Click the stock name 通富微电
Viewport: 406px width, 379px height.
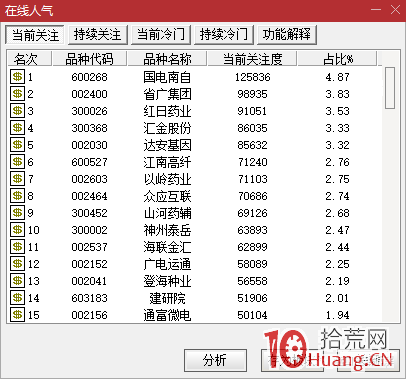167,315
